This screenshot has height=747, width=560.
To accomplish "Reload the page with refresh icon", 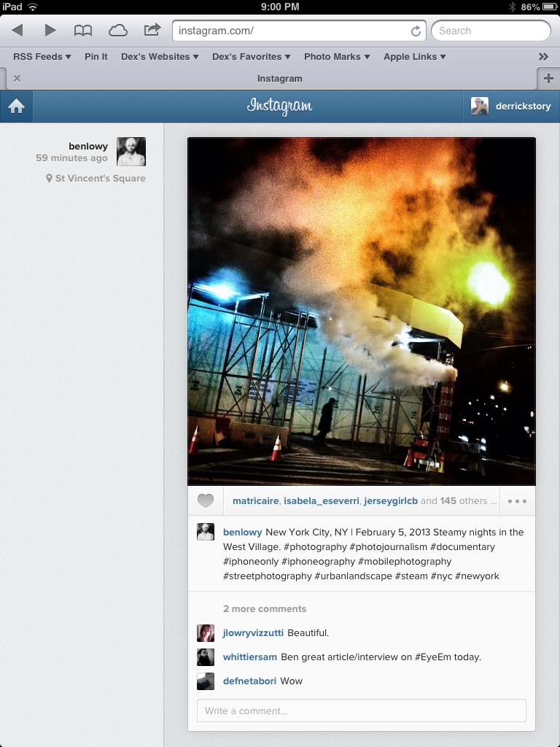I will pos(416,31).
